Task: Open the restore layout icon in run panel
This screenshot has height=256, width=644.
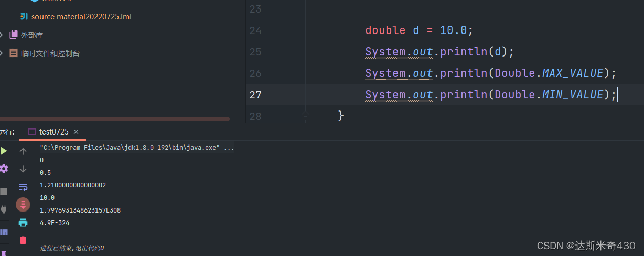Action: click(4, 232)
